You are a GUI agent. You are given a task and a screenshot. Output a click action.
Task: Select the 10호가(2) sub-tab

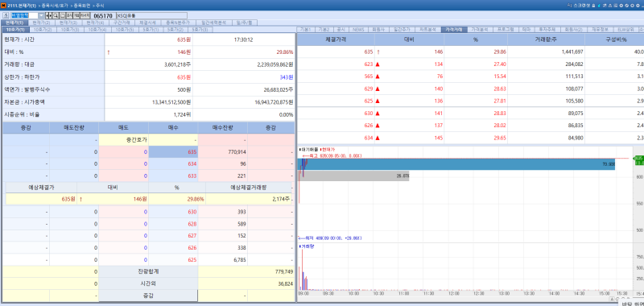pyautogui.click(x=43, y=30)
